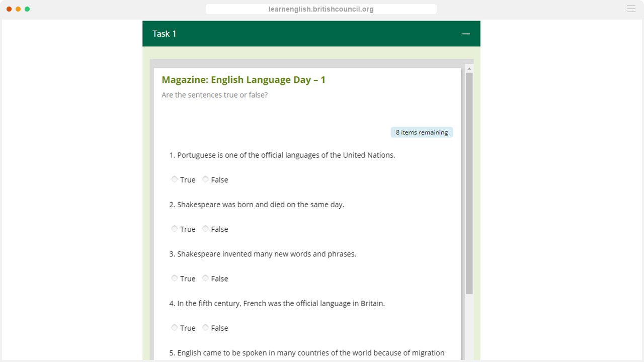
Task: Click the Magazine: English Language Day heading
Action: point(244,80)
